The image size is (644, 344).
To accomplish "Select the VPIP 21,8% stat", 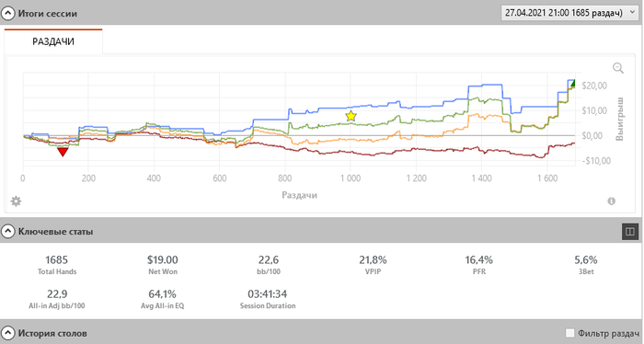I will [373, 265].
